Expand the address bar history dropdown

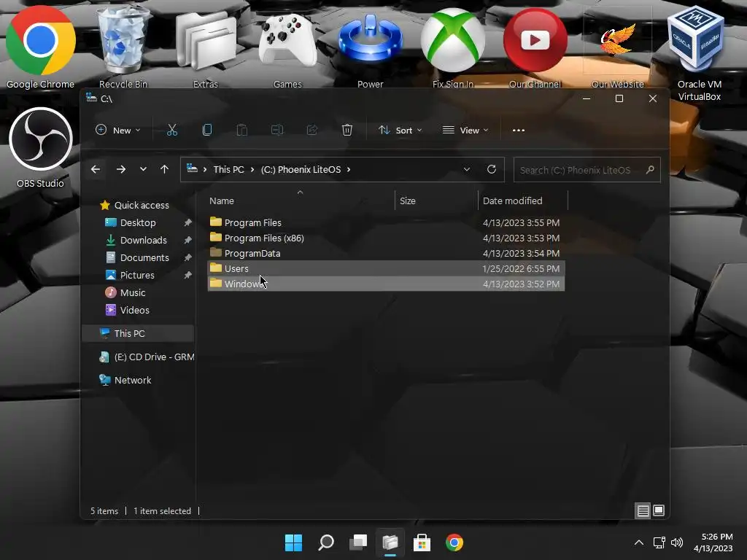(x=467, y=169)
